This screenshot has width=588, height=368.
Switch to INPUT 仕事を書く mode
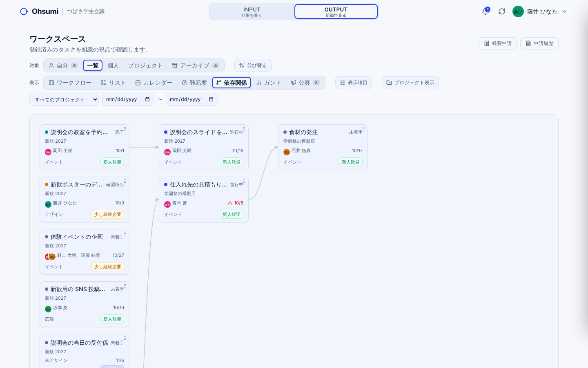click(x=252, y=12)
